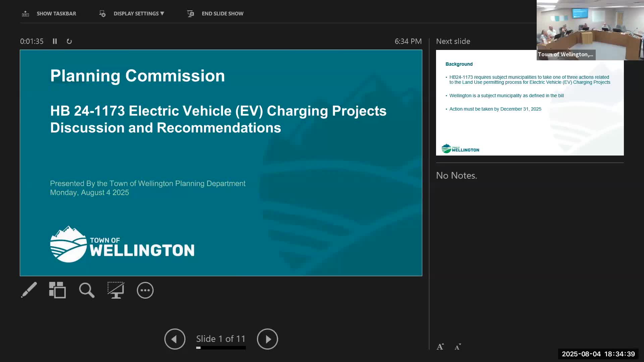Click the Town of Wellington camera feed
Viewport: 644px width, 362px height.
[x=590, y=30]
